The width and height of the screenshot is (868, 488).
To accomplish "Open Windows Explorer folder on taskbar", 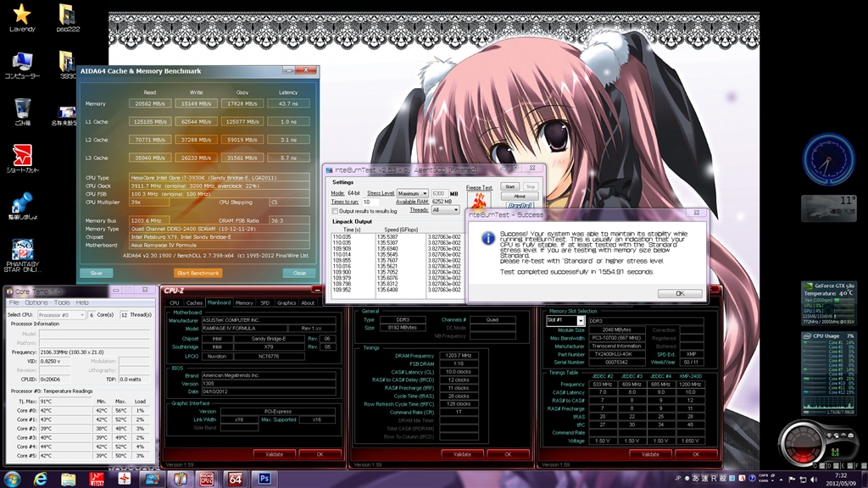I will [x=68, y=479].
